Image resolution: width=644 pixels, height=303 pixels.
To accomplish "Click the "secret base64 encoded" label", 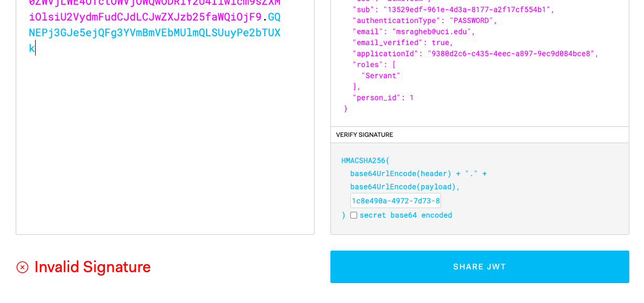I will click(x=405, y=215).
